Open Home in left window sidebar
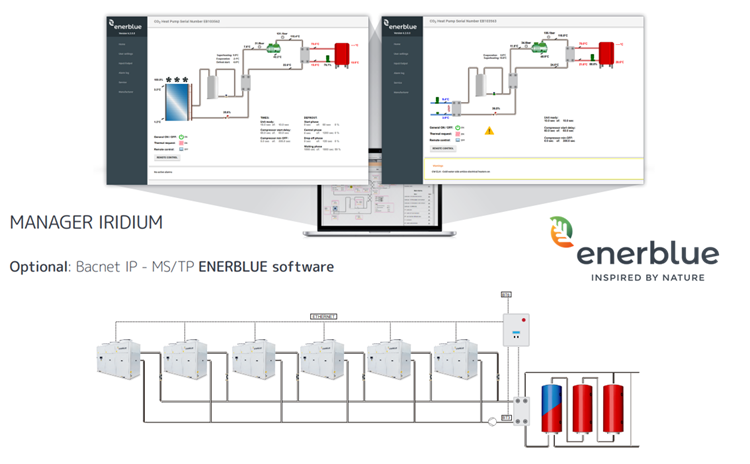The height and width of the screenshot is (464, 750). click(x=122, y=44)
